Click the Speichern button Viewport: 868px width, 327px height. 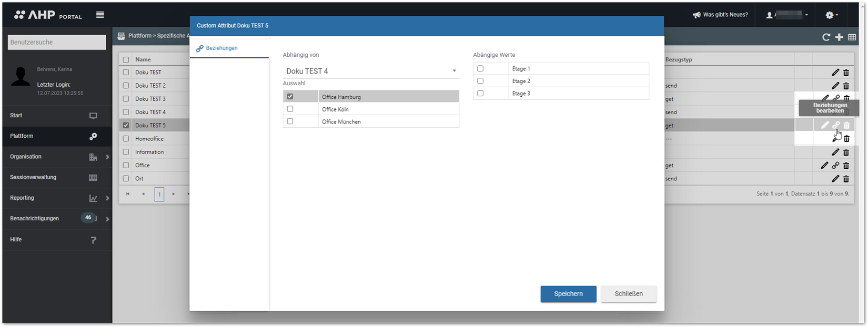pos(568,294)
